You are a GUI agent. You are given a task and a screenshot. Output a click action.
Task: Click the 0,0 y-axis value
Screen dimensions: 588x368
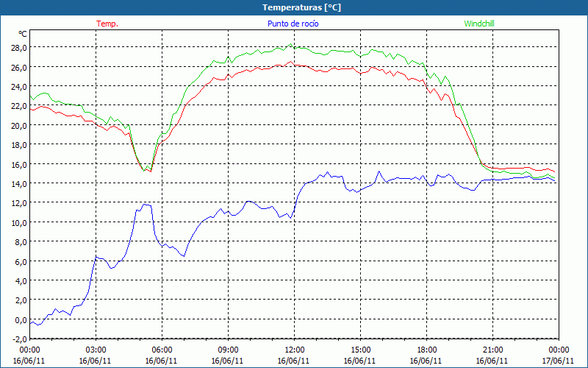click(x=21, y=320)
